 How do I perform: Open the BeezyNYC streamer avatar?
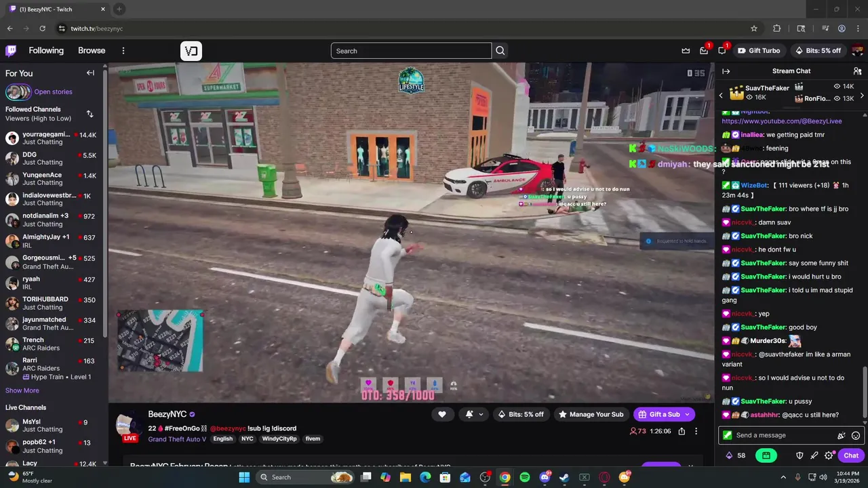pos(128,426)
